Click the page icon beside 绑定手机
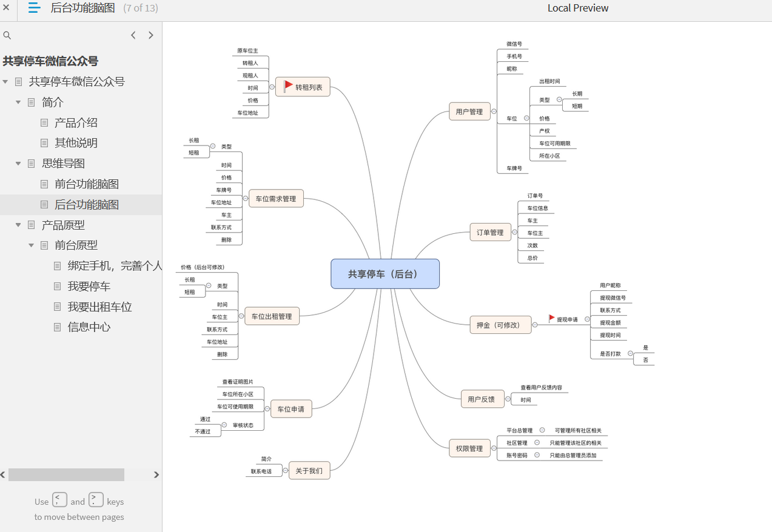This screenshot has width=772, height=532. coord(58,266)
